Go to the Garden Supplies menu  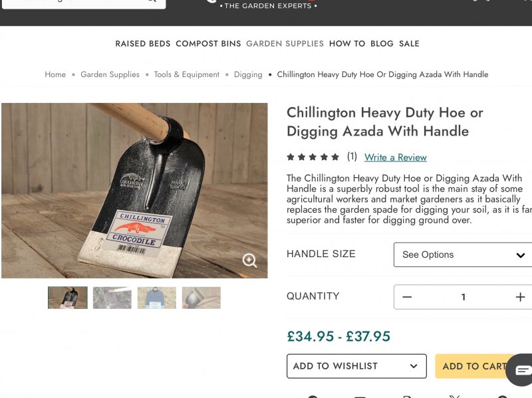(x=285, y=44)
